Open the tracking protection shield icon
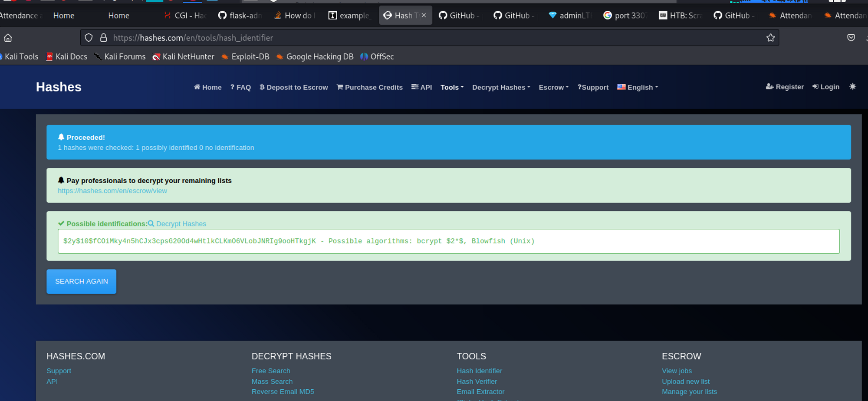Screen dimensions: 868x401 point(89,38)
